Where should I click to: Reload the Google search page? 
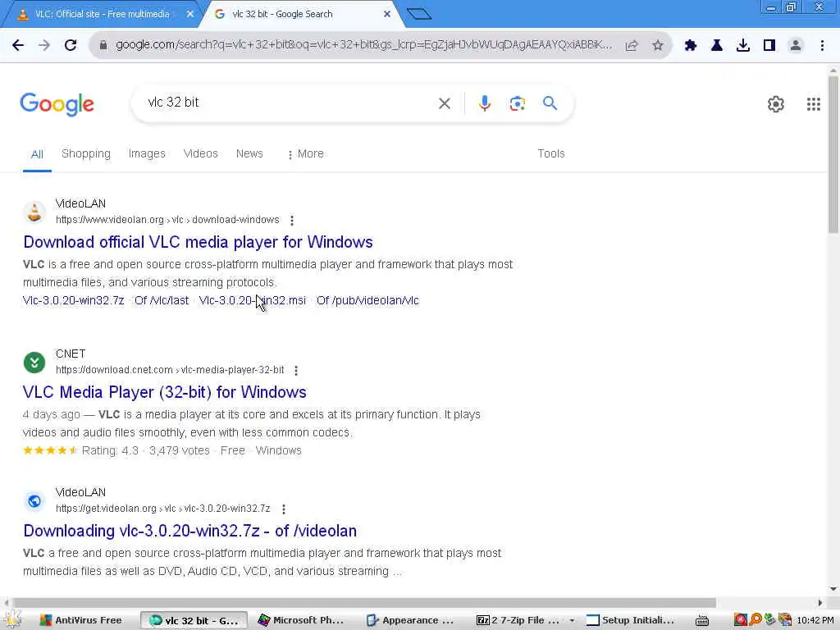tap(71, 46)
